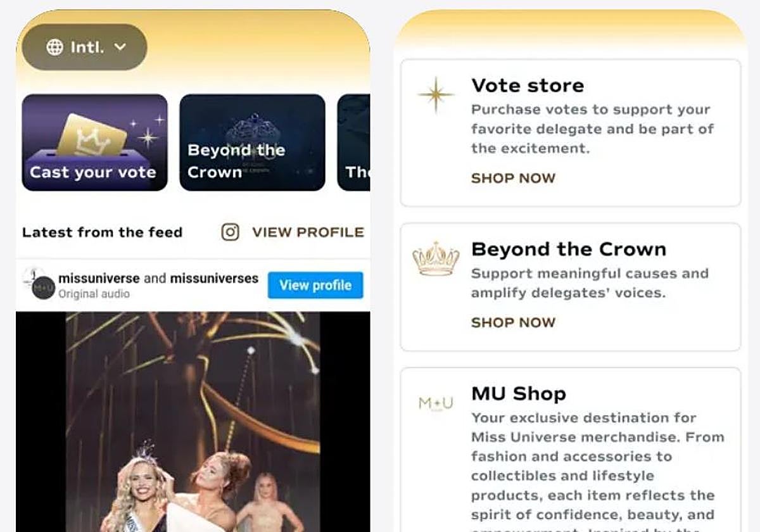Click the gold star Vote store icon
This screenshot has height=532, width=760.
[x=436, y=95]
